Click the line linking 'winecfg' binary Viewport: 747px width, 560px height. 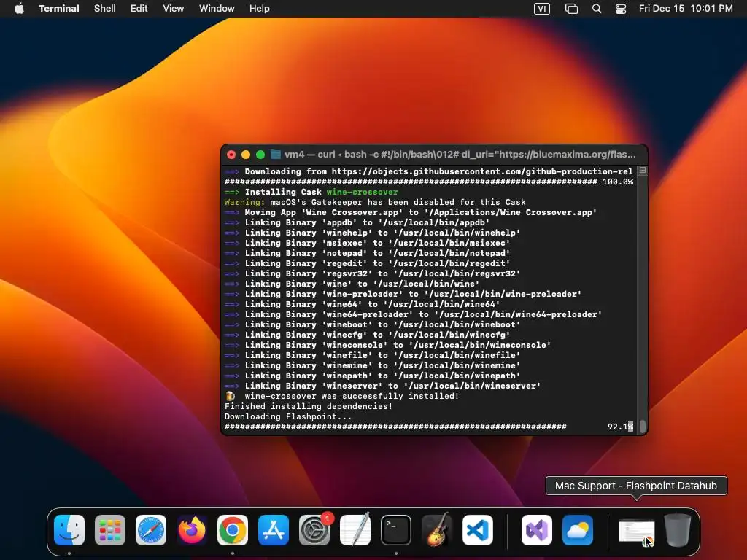[x=368, y=335]
